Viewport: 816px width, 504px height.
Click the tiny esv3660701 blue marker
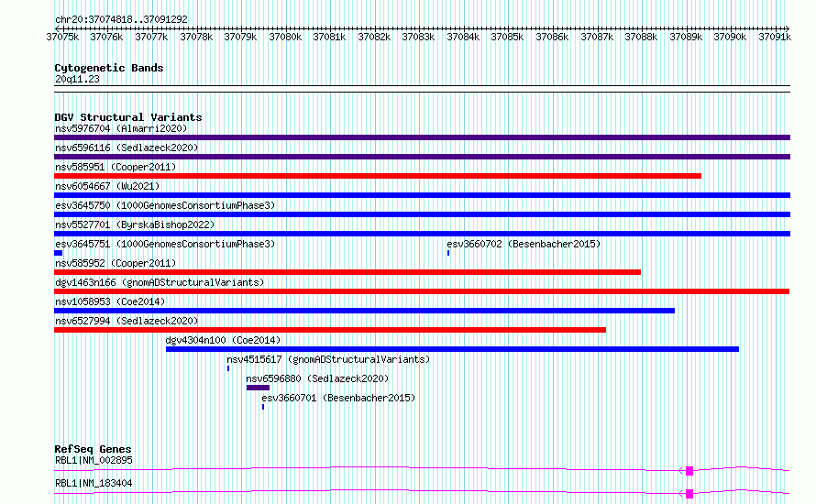pos(263,407)
